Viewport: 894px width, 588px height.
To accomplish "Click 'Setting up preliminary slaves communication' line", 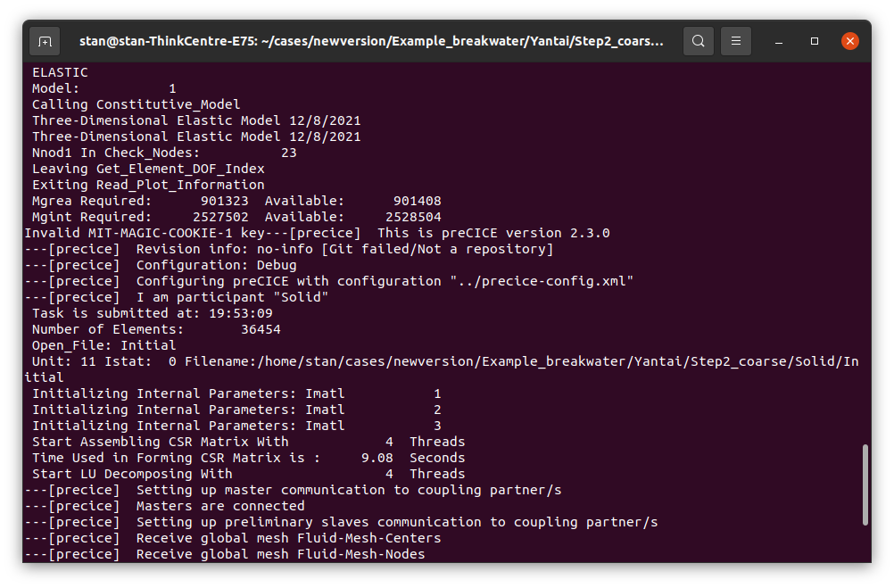I will [341, 522].
